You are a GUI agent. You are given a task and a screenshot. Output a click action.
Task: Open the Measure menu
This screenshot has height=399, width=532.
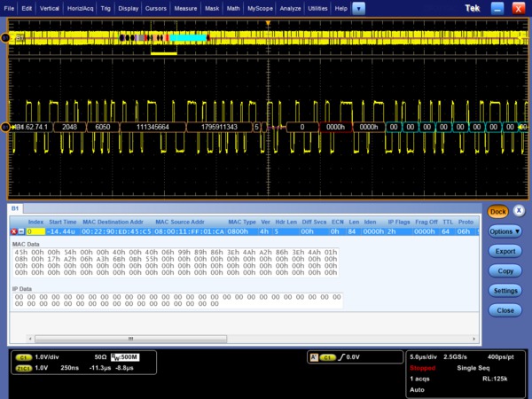(x=185, y=8)
